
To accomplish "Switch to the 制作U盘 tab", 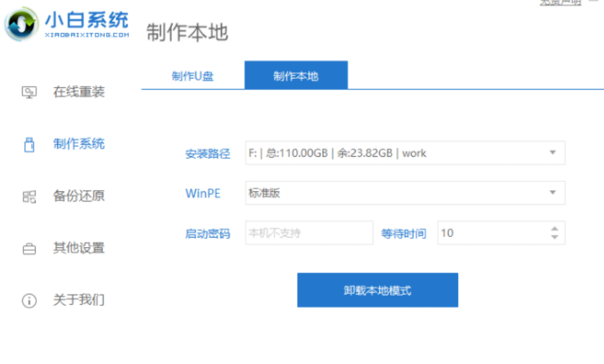I will click(193, 76).
